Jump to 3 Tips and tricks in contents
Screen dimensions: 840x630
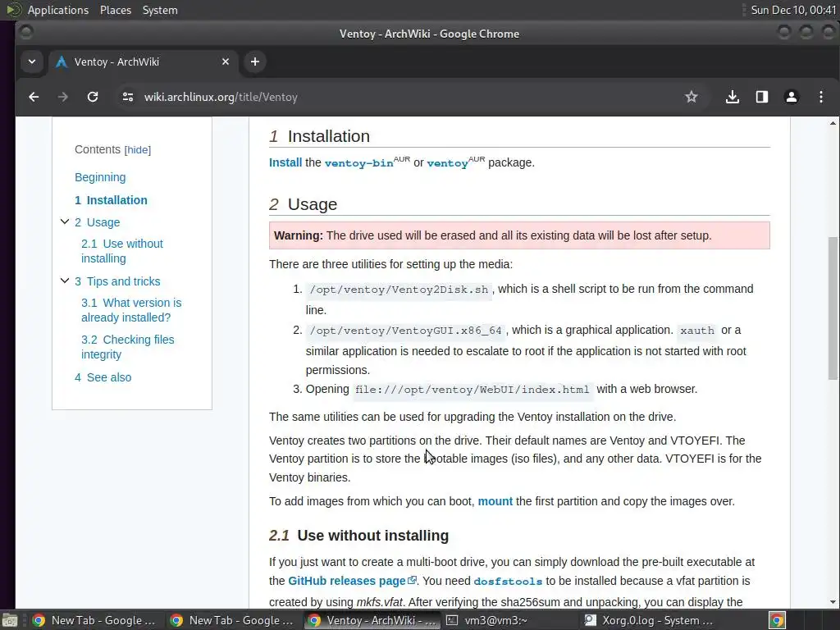point(117,281)
